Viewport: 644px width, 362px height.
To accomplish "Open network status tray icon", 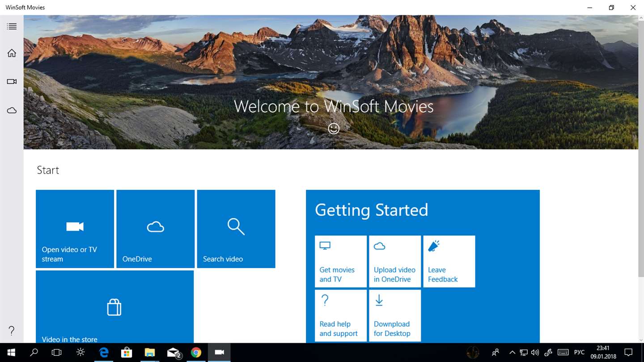I will [x=524, y=353].
